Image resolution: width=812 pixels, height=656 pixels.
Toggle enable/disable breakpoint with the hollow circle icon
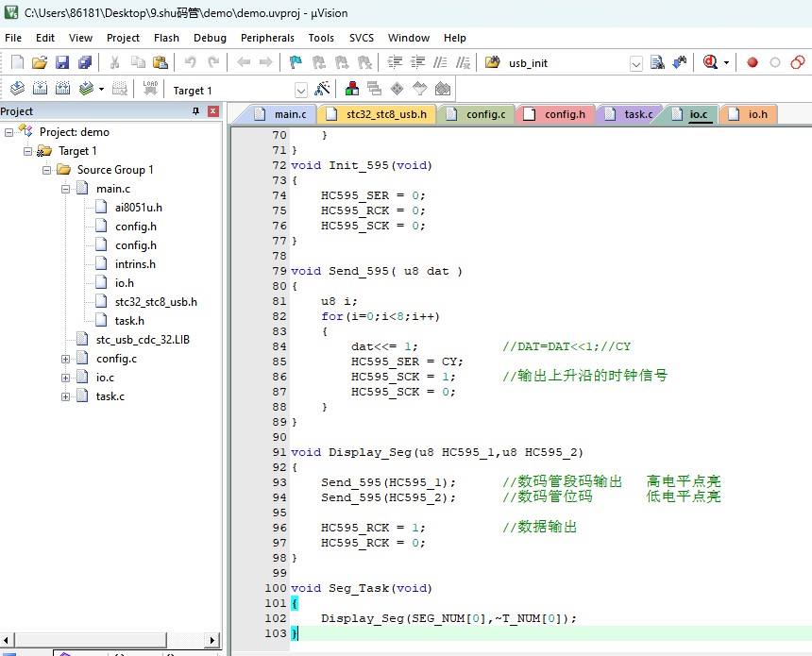[775, 63]
